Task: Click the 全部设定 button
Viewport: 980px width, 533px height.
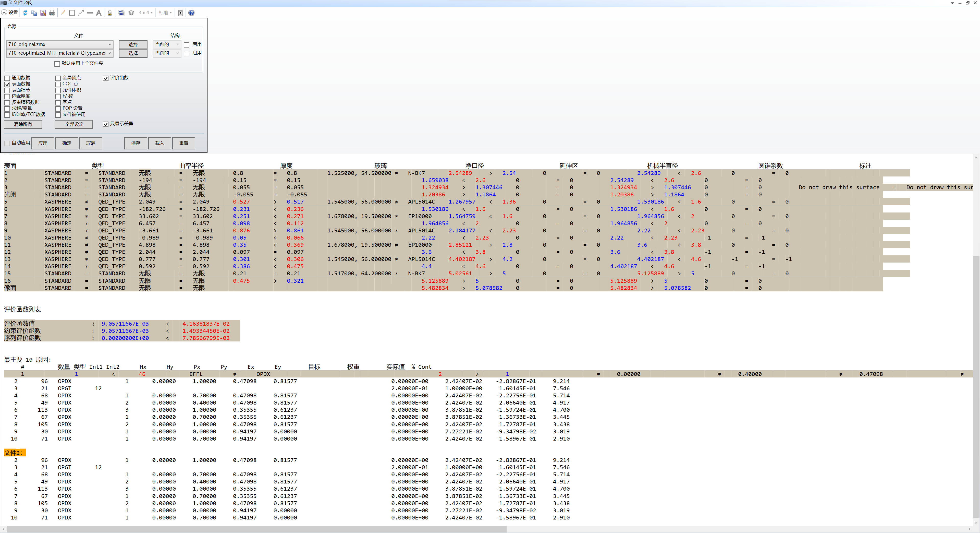Action: coord(74,124)
